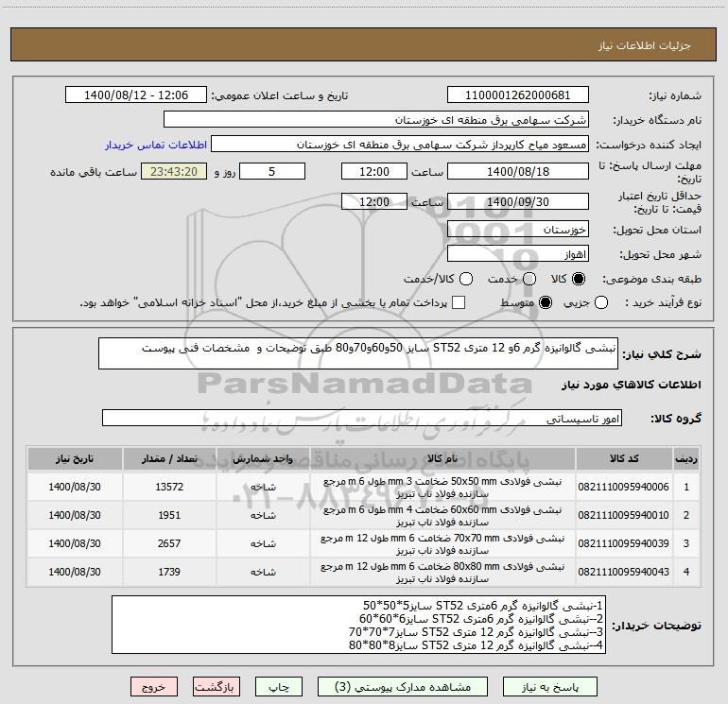Select the جزیی purchase type radio

[x=601, y=302]
